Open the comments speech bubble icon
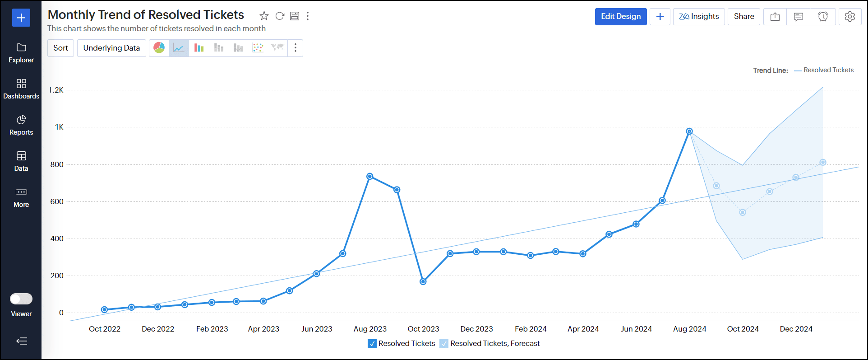The height and width of the screenshot is (360, 868). click(799, 17)
